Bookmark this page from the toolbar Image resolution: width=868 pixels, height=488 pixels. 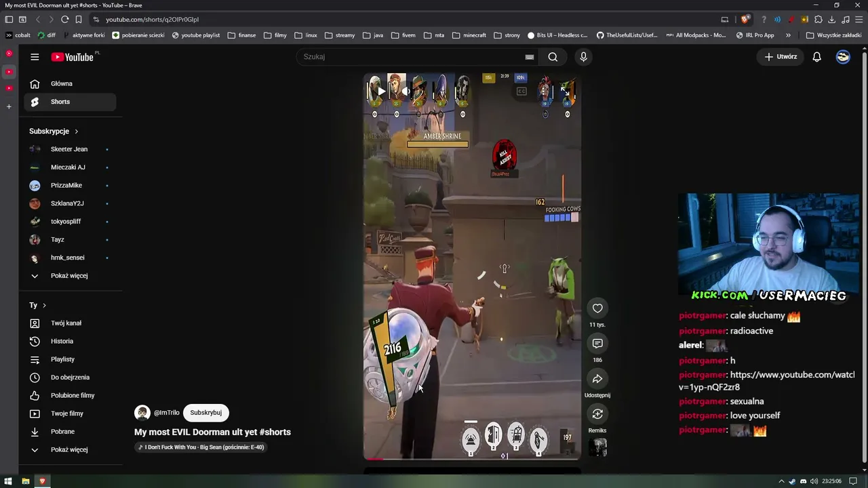coord(79,20)
